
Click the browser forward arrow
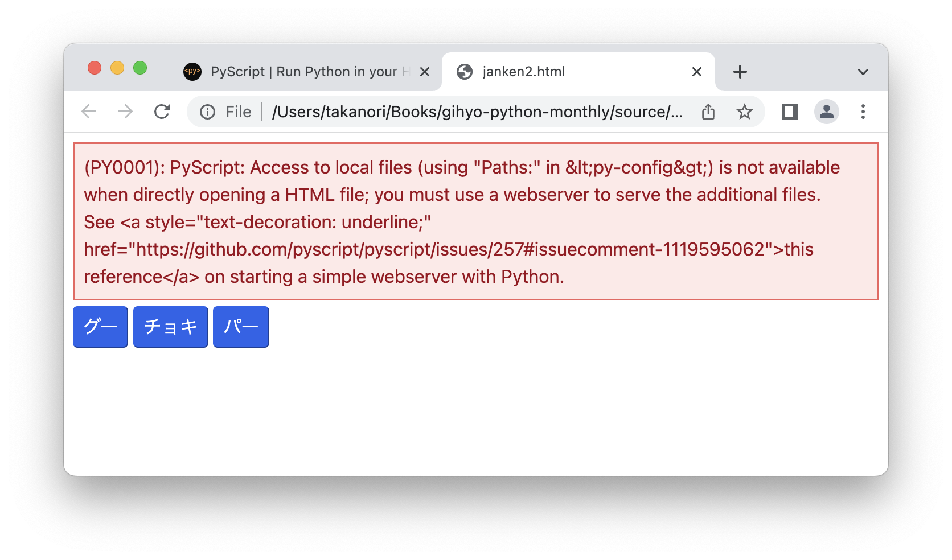tap(125, 112)
